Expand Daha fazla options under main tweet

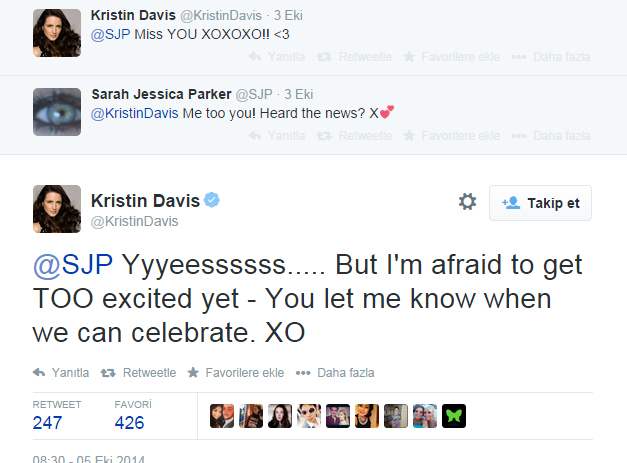335,373
